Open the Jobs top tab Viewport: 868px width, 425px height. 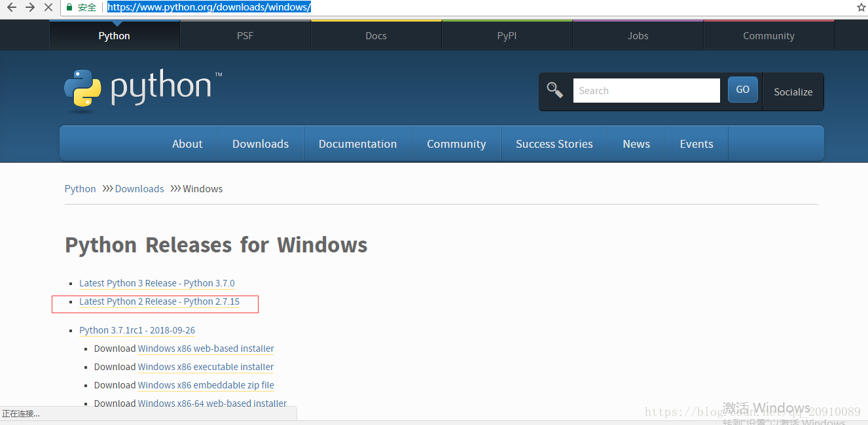coord(638,35)
